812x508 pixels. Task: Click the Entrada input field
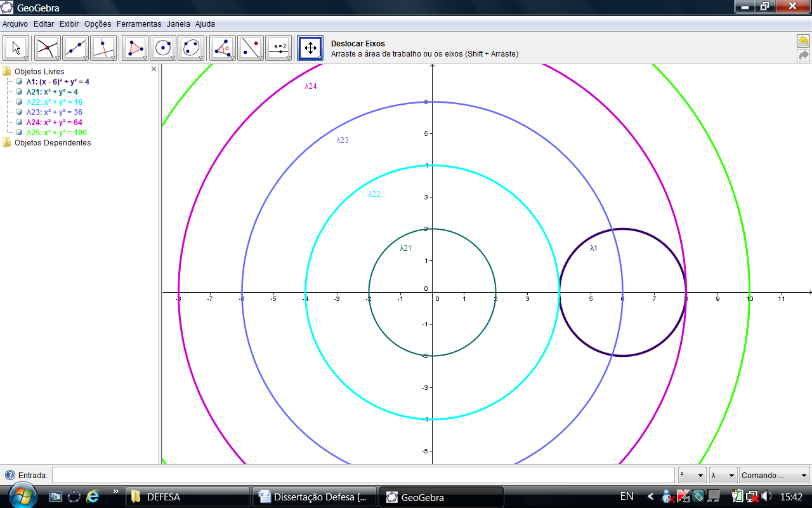(363, 475)
